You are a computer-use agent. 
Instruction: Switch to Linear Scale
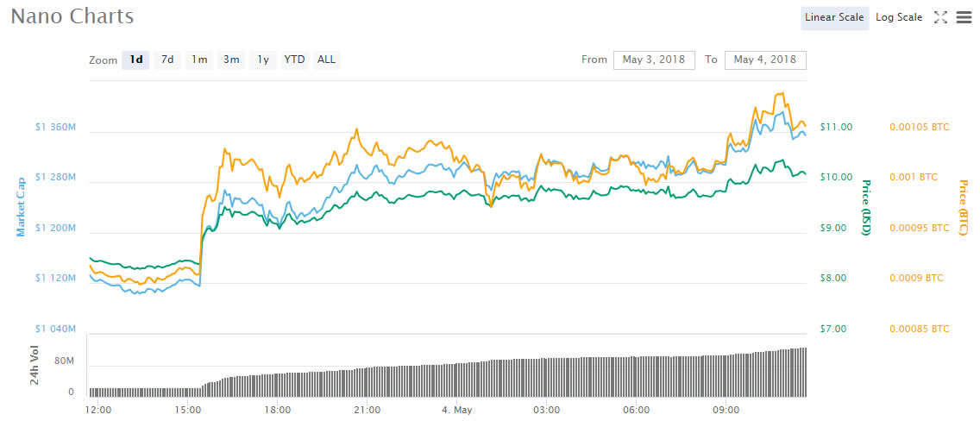833,17
